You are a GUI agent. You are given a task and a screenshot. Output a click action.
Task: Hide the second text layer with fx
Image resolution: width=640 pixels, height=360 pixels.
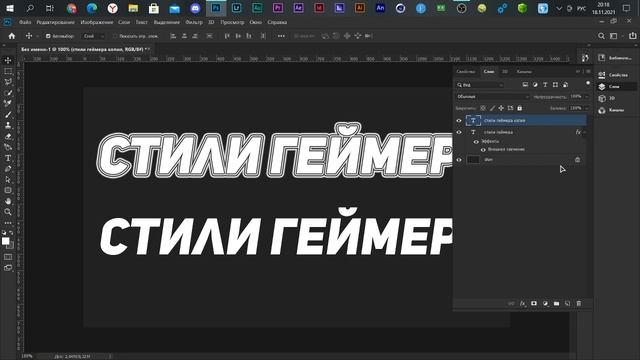(x=459, y=132)
